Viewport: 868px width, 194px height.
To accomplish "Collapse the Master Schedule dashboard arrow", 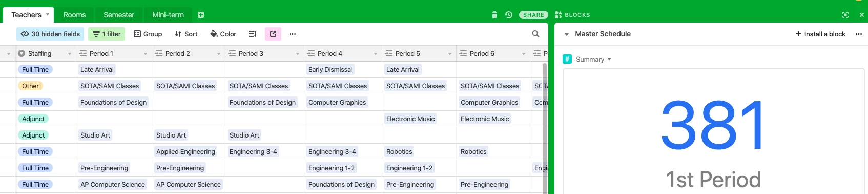I will pyautogui.click(x=567, y=34).
